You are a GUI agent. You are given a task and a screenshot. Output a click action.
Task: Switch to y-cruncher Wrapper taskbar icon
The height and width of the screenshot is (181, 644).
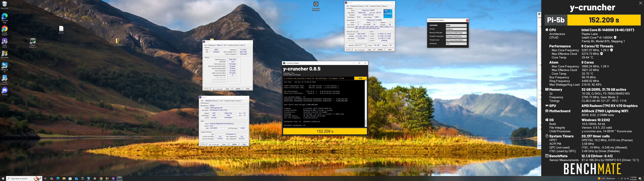pyautogui.click(x=120, y=178)
